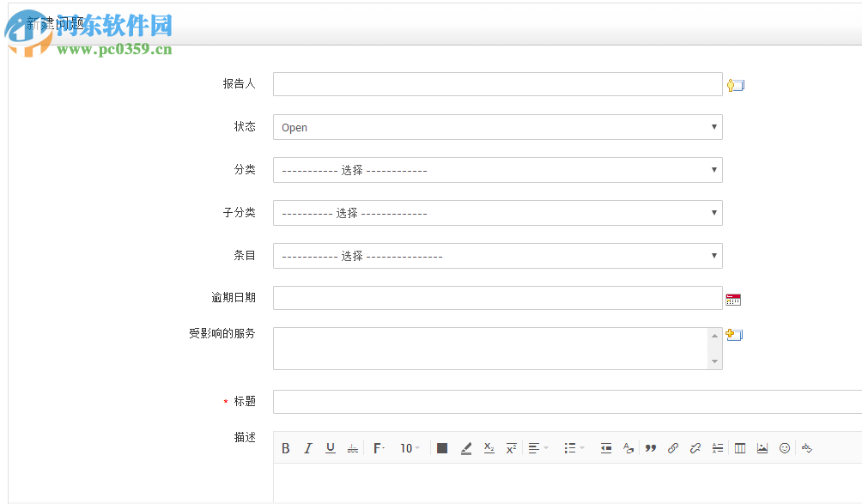Insert a blockquote in the description

pos(650,447)
